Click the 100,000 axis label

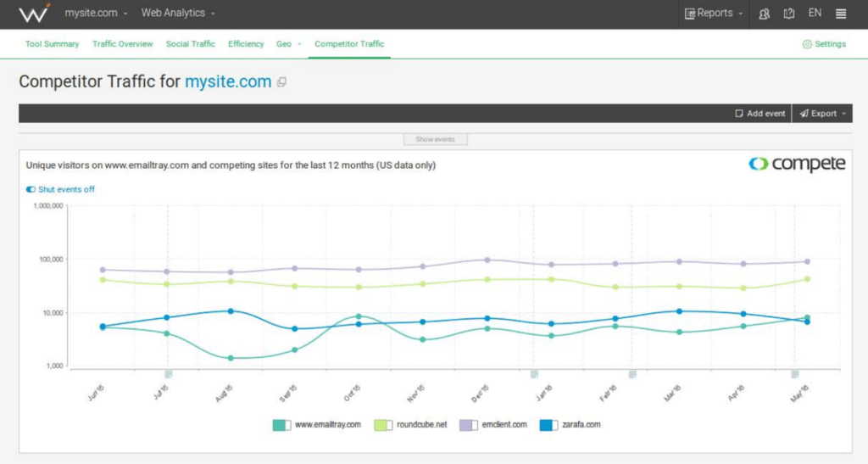[51, 259]
